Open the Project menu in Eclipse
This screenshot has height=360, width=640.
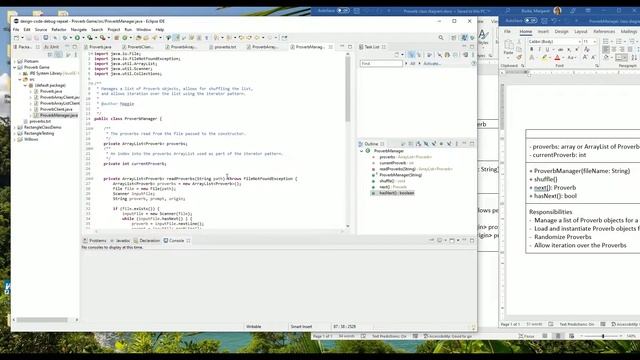point(114,30)
